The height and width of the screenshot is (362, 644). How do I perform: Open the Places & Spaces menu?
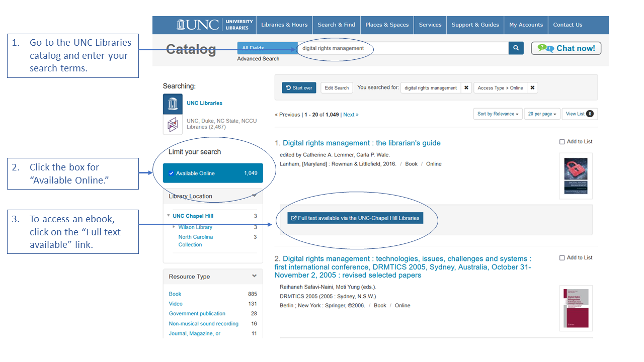387,25
